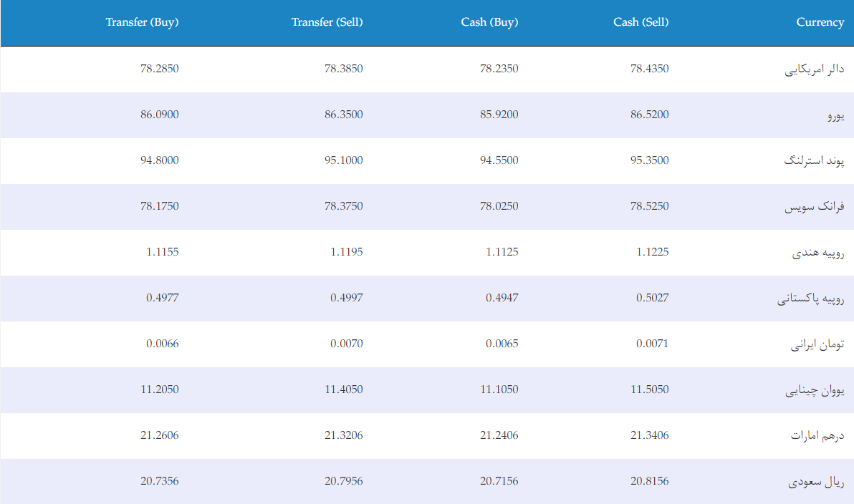Select the 21.3206 transfer sell value
Screen dimensions: 854x504
click(344, 435)
